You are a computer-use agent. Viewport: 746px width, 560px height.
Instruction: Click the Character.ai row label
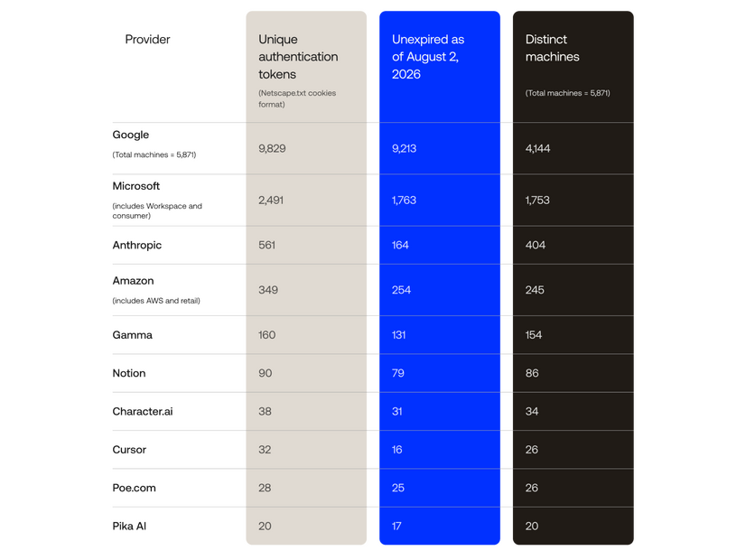(143, 412)
